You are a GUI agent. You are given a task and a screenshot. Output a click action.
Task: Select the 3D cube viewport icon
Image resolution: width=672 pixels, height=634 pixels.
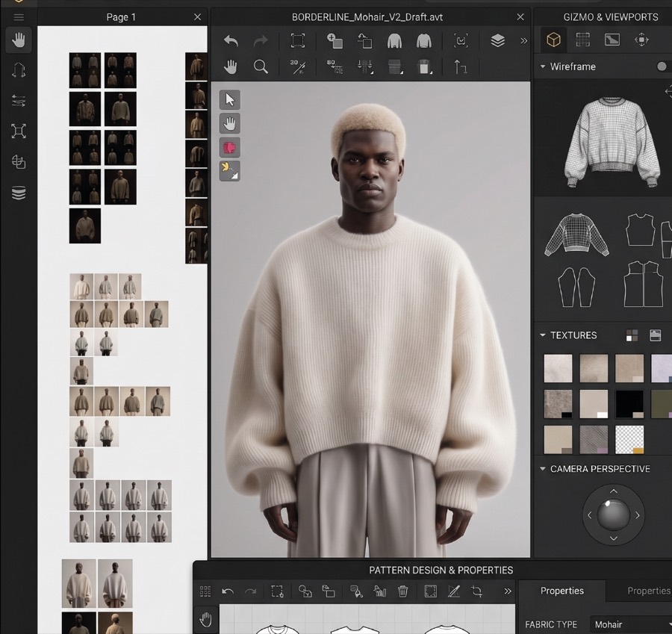(553, 40)
